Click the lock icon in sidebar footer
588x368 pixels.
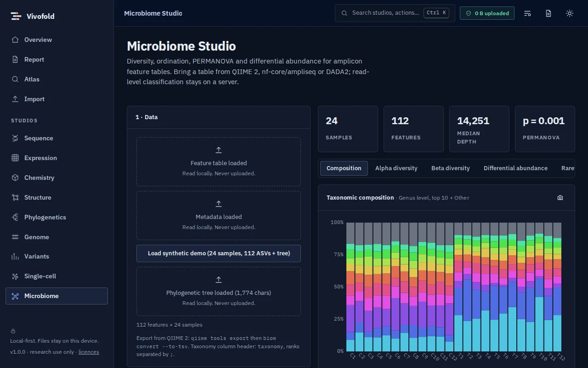pyautogui.click(x=13, y=331)
